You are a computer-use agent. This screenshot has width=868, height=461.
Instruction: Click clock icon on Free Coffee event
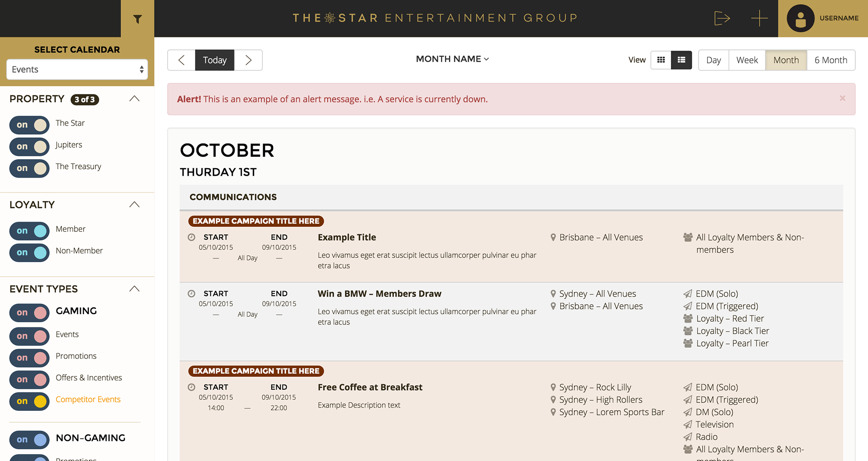192,387
